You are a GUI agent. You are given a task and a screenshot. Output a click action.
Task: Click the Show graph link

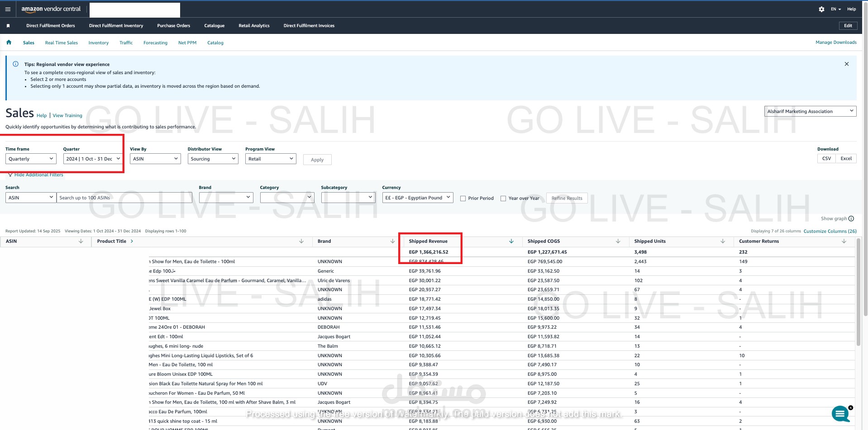834,219
